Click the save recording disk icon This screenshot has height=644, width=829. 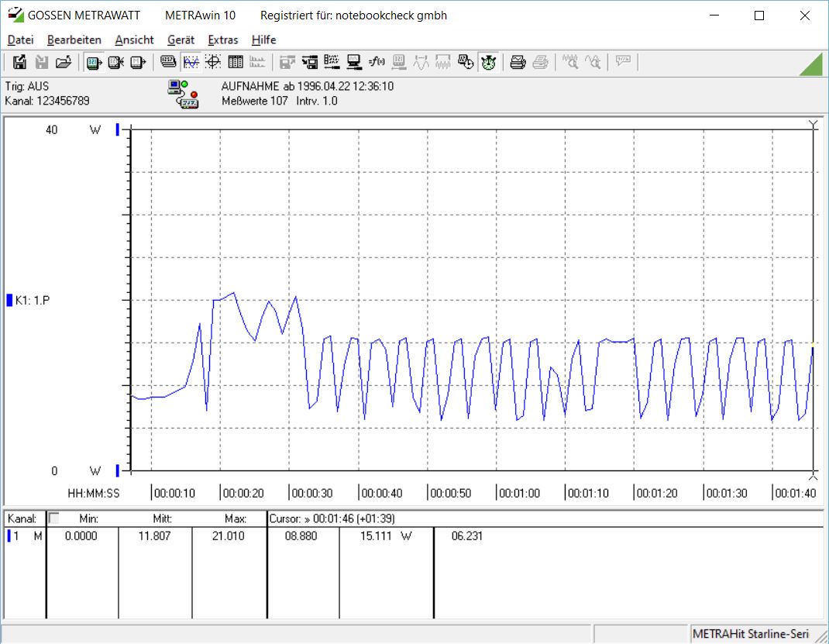tap(19, 63)
